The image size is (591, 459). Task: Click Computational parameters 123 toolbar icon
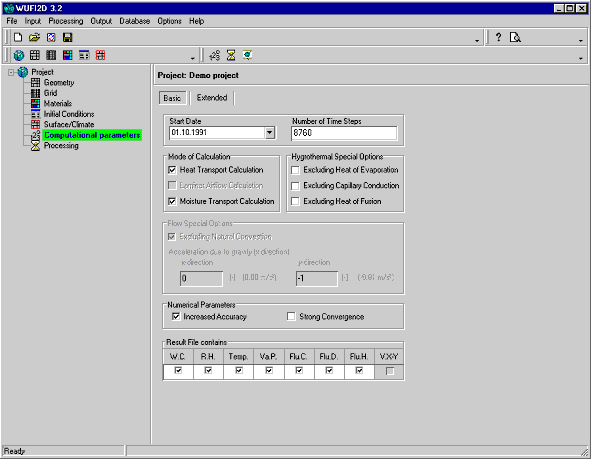(215, 55)
